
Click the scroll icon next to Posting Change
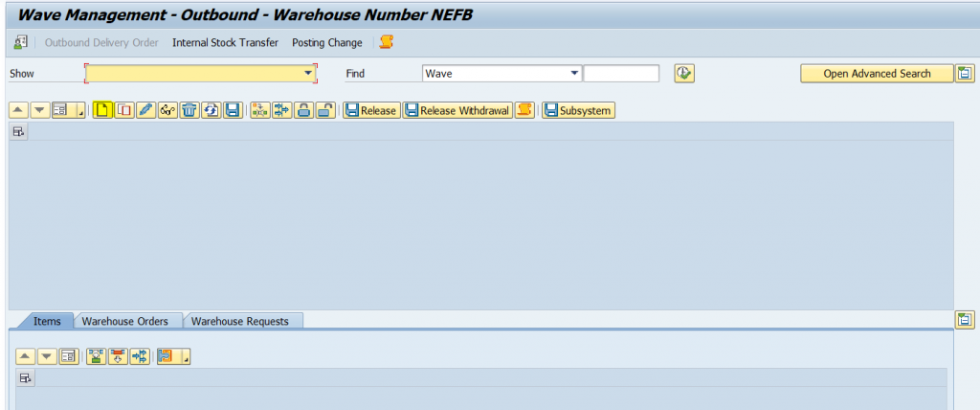[387, 42]
